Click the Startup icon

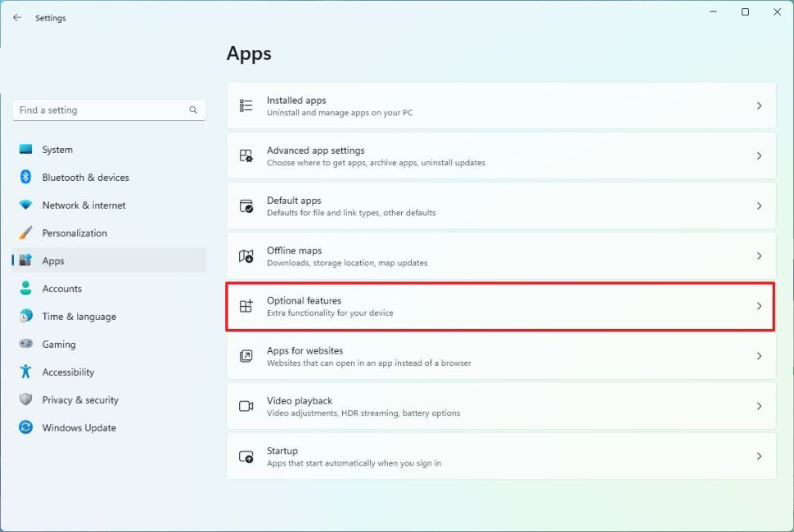(246, 457)
